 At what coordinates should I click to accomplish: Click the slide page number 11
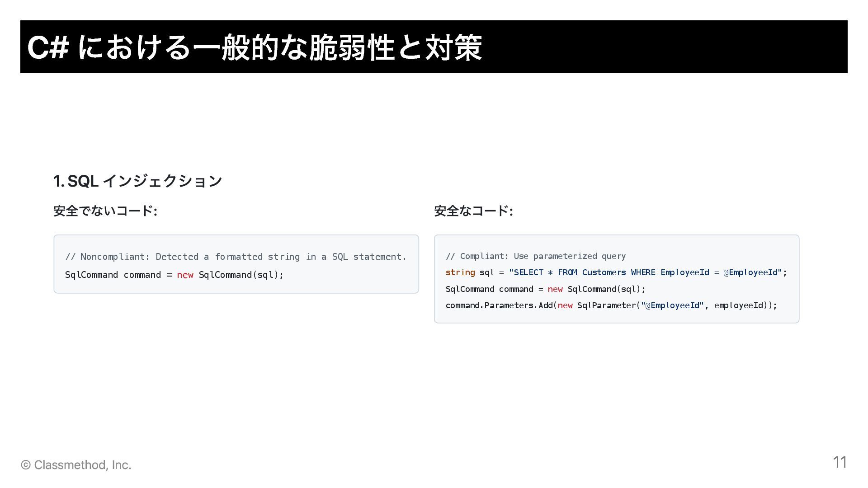coord(840,462)
